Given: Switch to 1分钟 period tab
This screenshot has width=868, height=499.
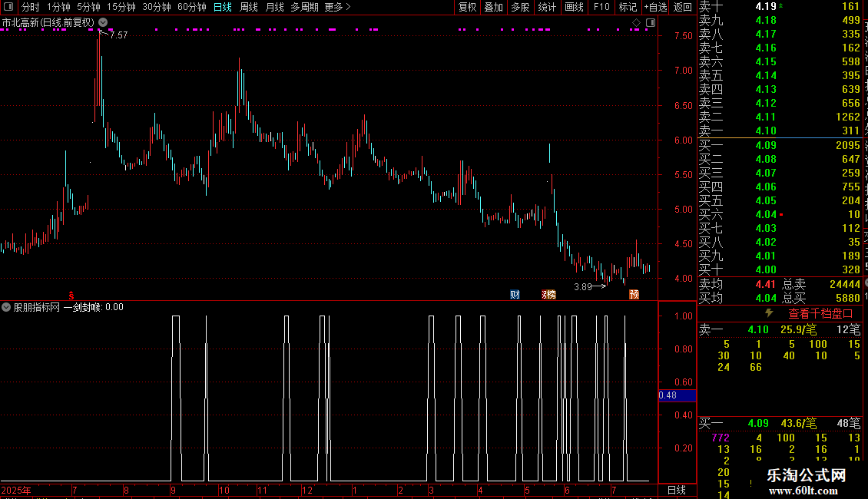Looking at the screenshot, I should pyautogui.click(x=58, y=7).
